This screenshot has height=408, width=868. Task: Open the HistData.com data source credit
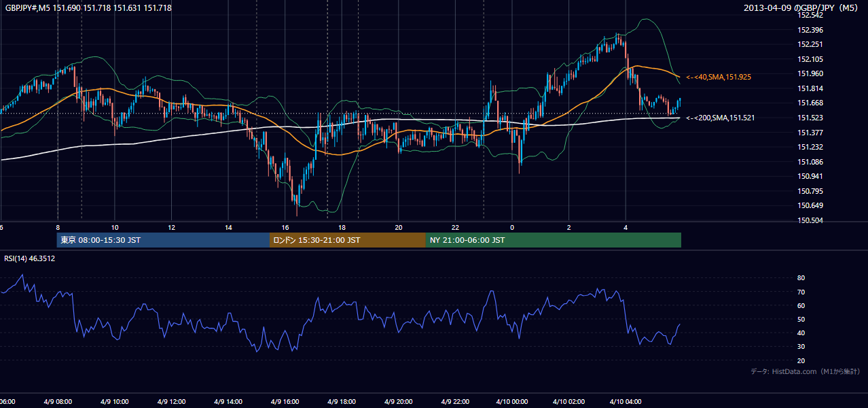pyautogui.click(x=806, y=371)
